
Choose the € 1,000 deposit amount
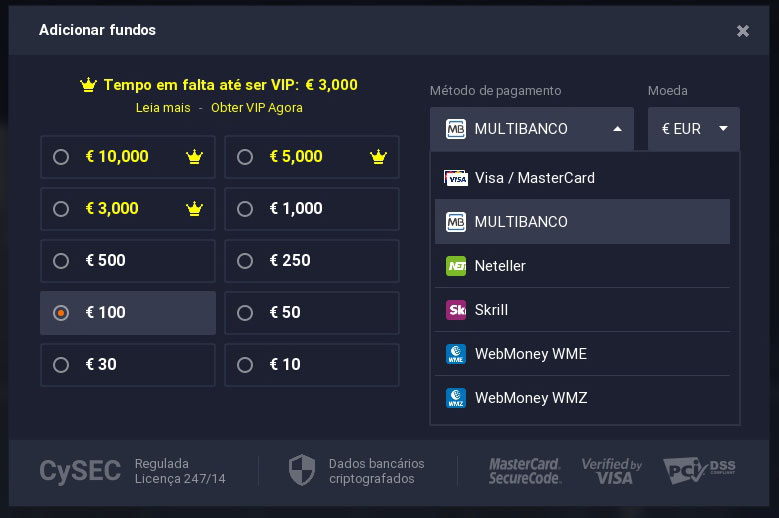[x=245, y=209]
